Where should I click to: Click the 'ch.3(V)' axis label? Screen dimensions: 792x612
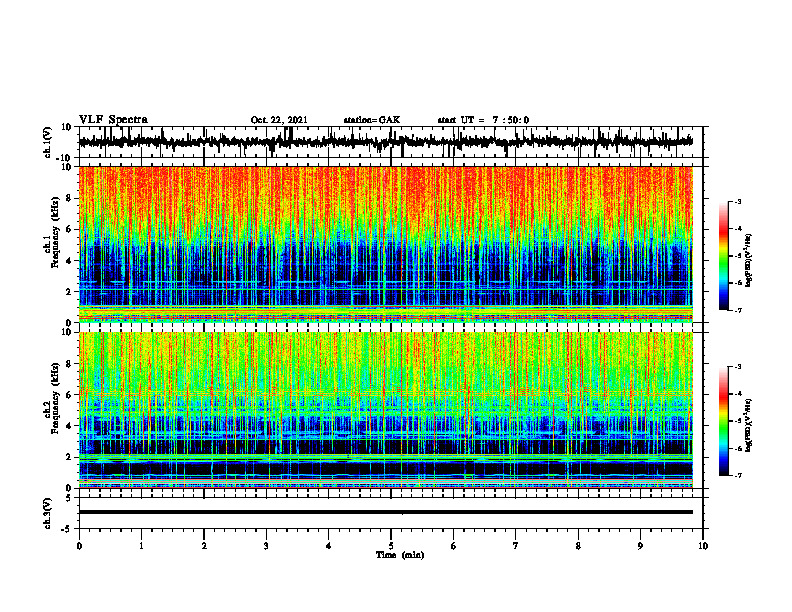pyautogui.click(x=48, y=513)
